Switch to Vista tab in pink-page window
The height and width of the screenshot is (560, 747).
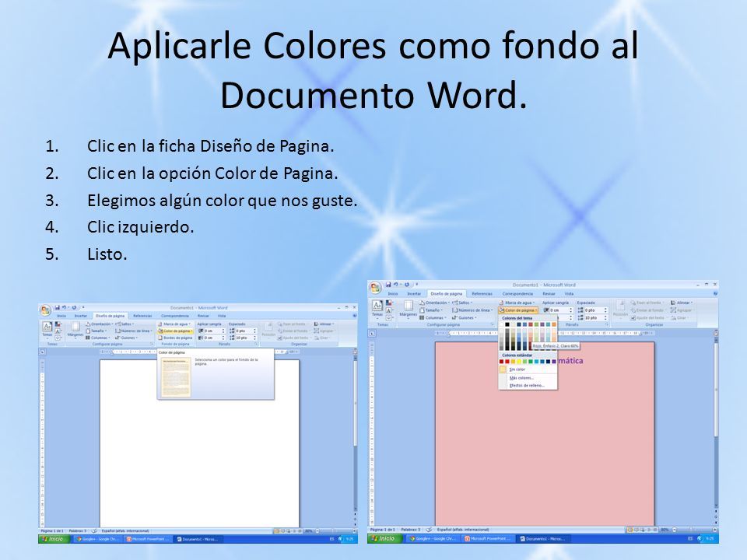[569, 294]
